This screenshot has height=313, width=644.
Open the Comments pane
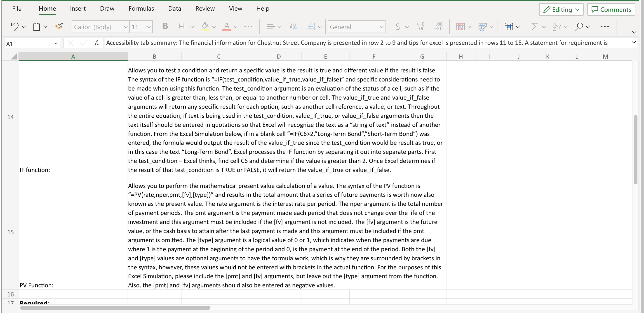611,9
